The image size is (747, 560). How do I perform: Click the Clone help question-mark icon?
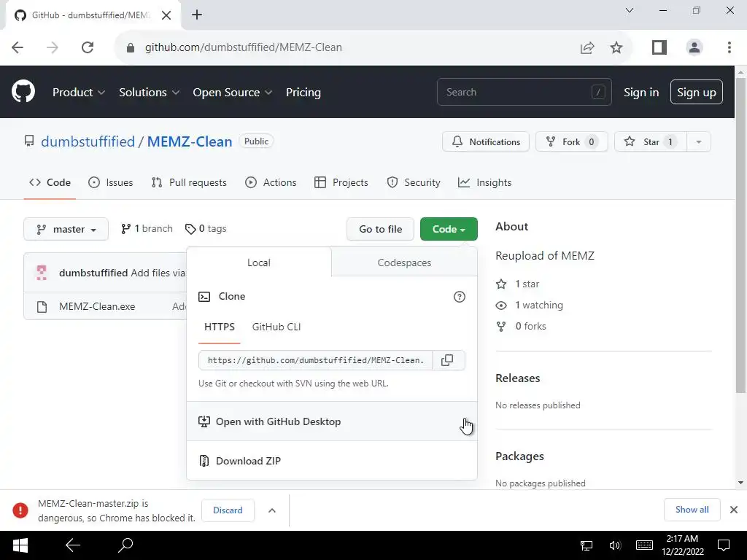[460, 297]
